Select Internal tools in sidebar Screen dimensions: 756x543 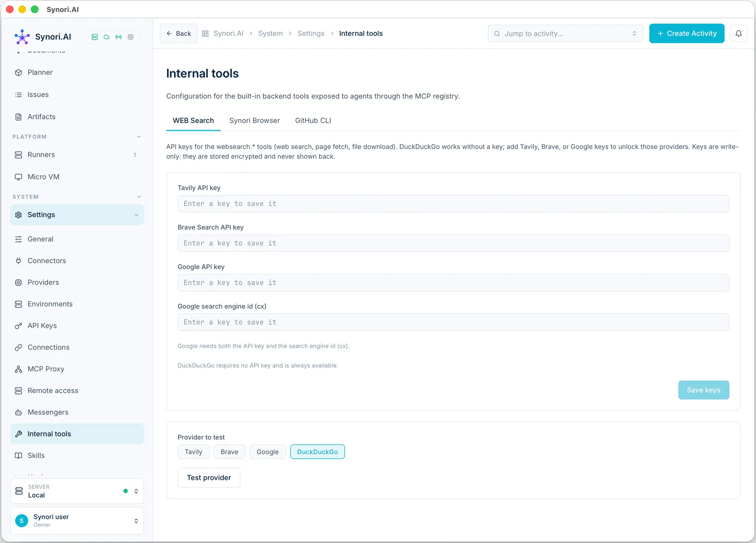[77, 434]
